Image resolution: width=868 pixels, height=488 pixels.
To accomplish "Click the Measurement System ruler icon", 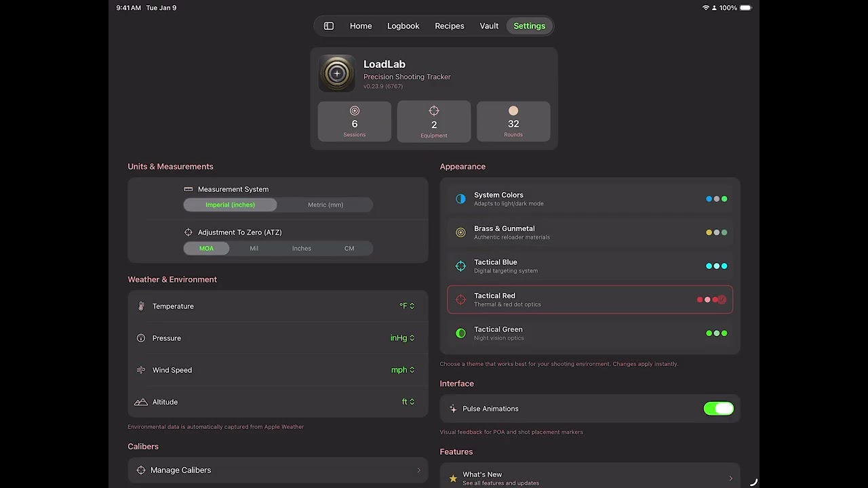I will (x=189, y=189).
